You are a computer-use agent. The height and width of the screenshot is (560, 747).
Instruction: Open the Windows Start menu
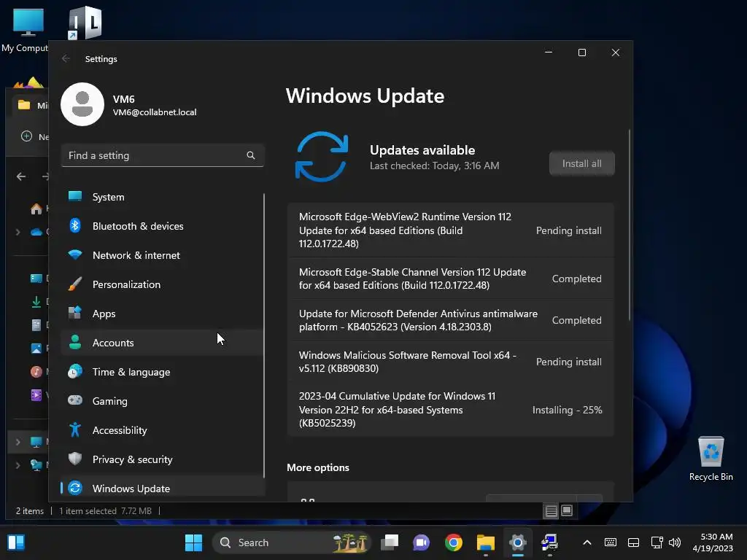193,542
